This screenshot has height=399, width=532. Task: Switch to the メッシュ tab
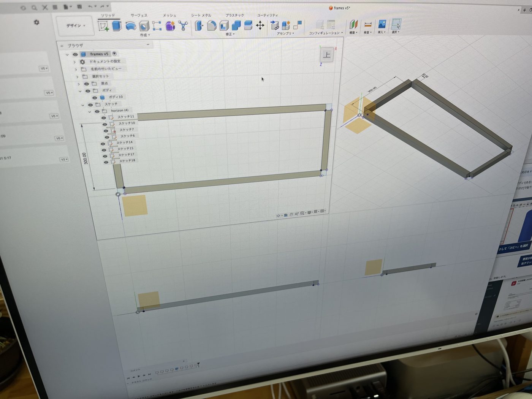[169, 16]
